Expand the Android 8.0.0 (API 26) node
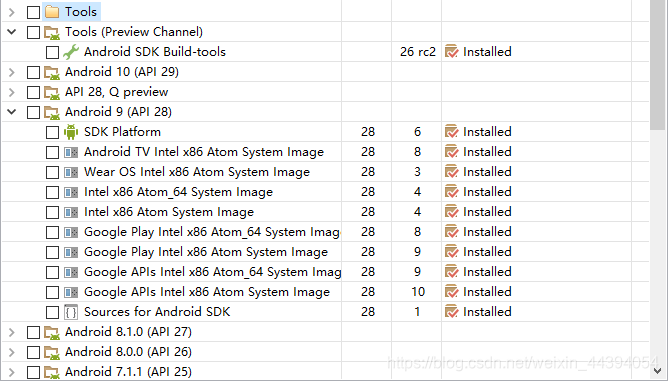 click(x=12, y=352)
